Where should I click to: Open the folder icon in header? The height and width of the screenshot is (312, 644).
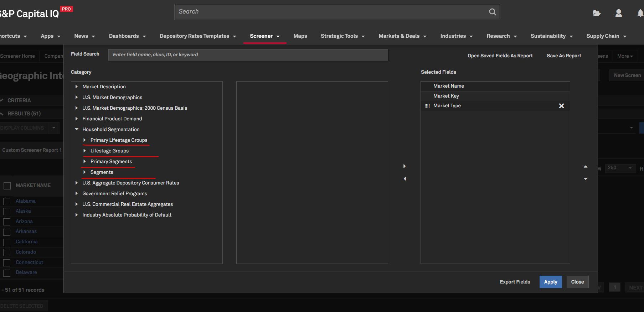pos(596,13)
